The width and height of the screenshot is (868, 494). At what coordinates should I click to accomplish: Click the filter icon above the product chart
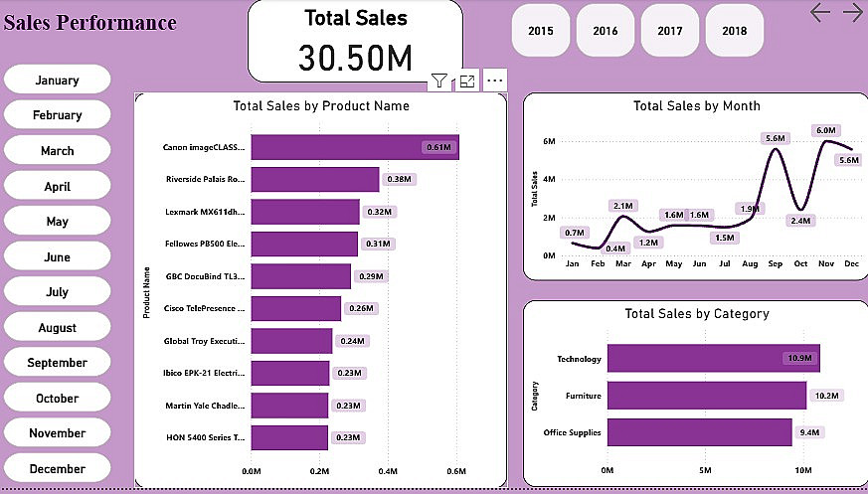tap(439, 82)
